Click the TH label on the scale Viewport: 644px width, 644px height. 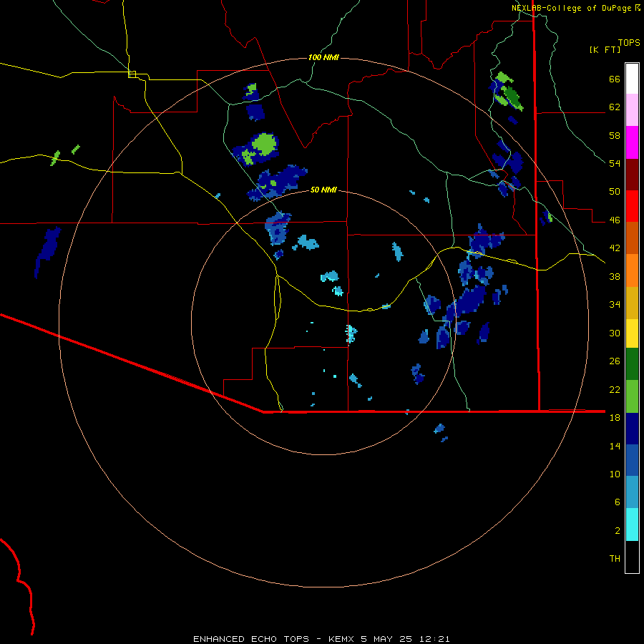click(615, 559)
